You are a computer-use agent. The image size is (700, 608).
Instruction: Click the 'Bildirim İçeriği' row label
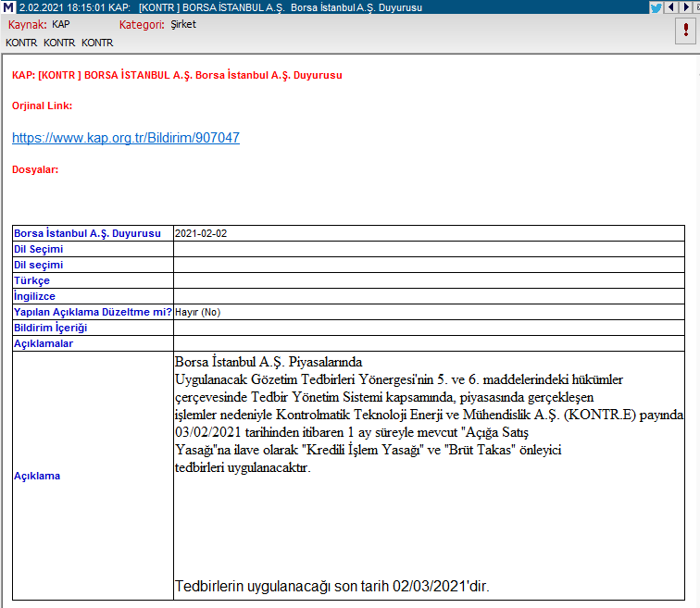(50, 328)
